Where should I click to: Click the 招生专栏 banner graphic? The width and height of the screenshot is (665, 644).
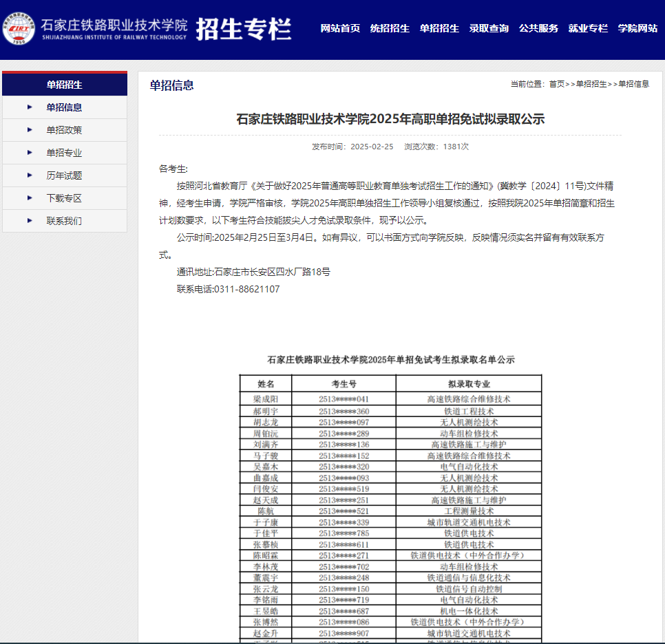244,29
